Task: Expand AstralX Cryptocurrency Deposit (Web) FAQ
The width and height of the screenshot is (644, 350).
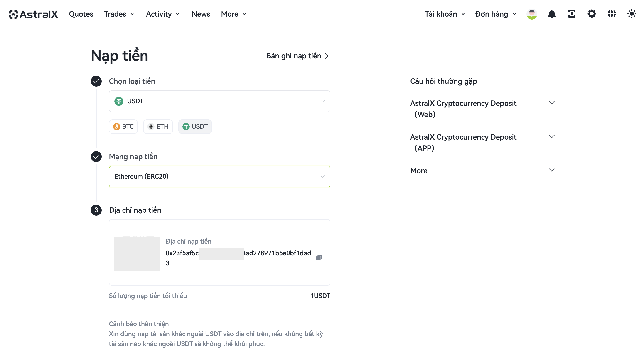Action: click(482, 109)
